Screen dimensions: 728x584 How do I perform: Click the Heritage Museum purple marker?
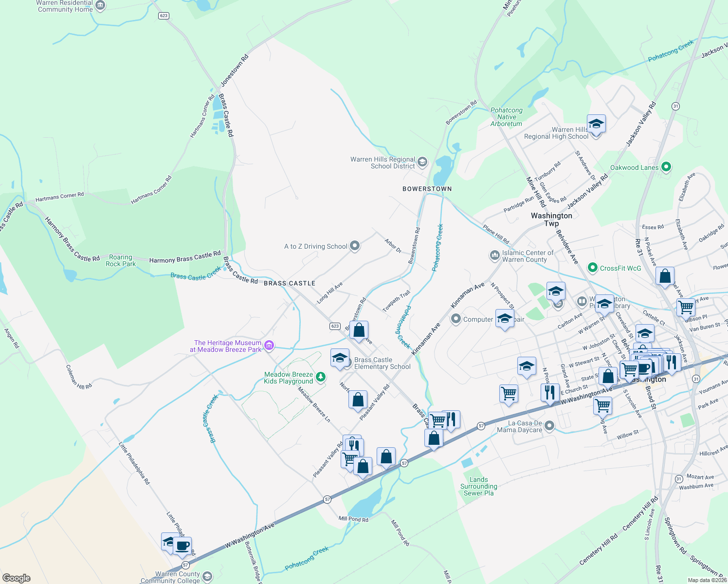point(268,346)
